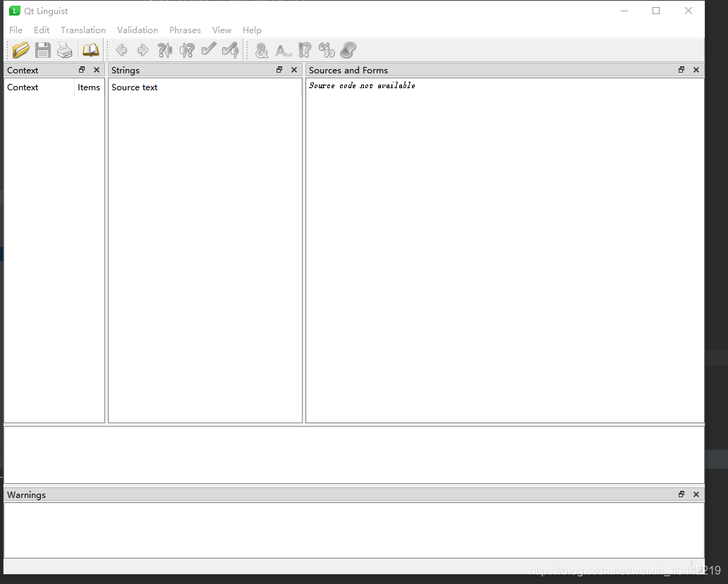The width and height of the screenshot is (728, 584).
Task: Open the phrase book icon
Action: (x=90, y=50)
